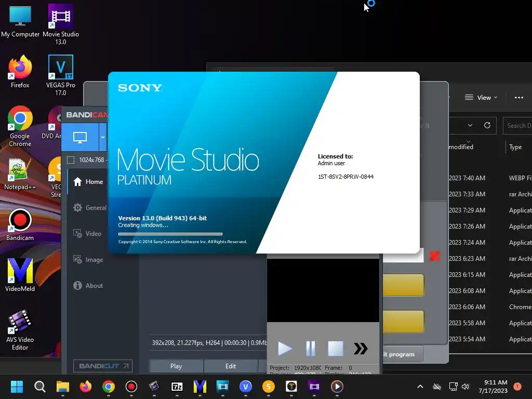532x399 pixels.
Task: Sort by the Type column header
Action: tap(515, 147)
